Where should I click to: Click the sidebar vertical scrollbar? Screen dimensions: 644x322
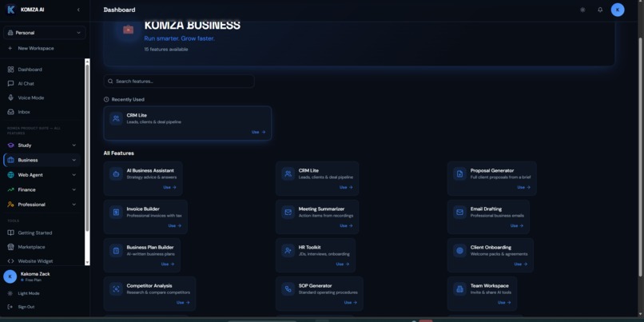pyautogui.click(x=87, y=148)
